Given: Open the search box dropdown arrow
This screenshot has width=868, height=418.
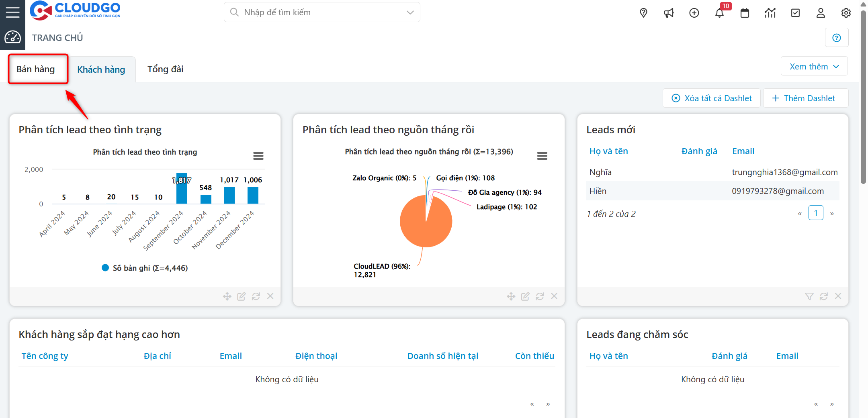Looking at the screenshot, I should 410,12.
